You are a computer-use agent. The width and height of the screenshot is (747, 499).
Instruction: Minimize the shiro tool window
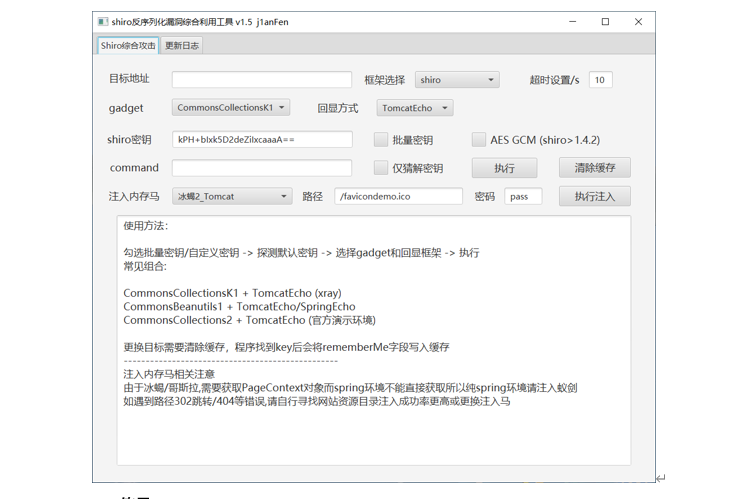coord(573,22)
